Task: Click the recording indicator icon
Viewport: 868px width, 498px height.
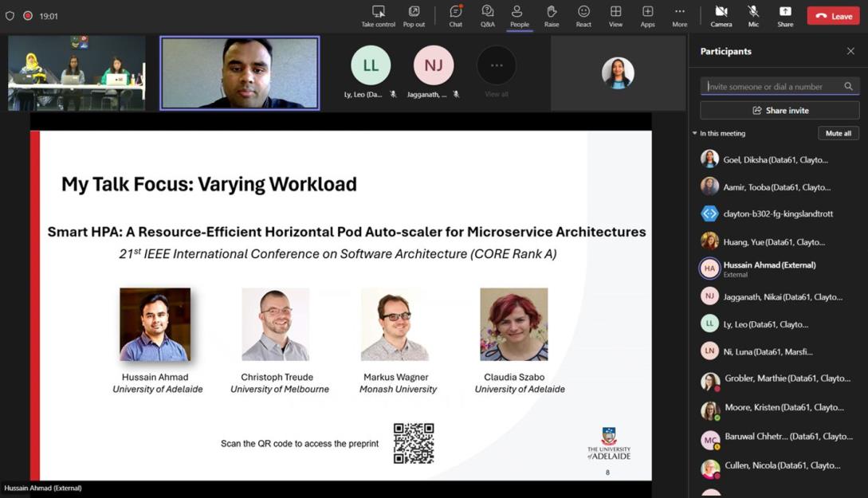Action: point(28,16)
